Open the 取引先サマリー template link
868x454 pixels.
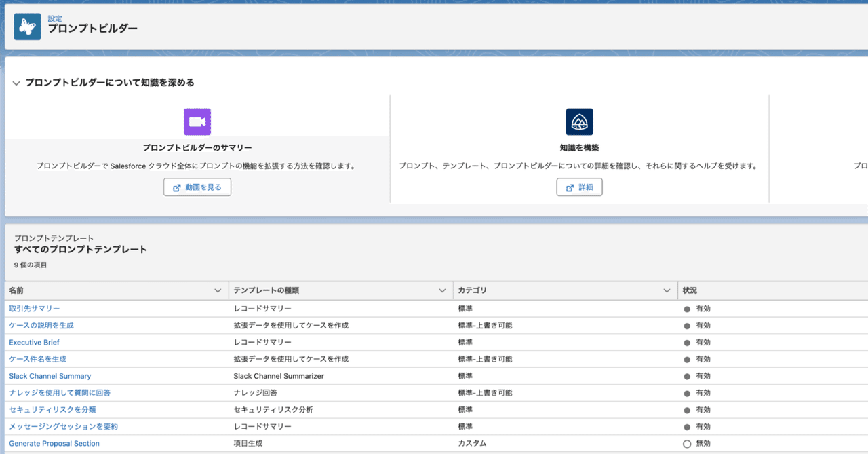[35, 307]
